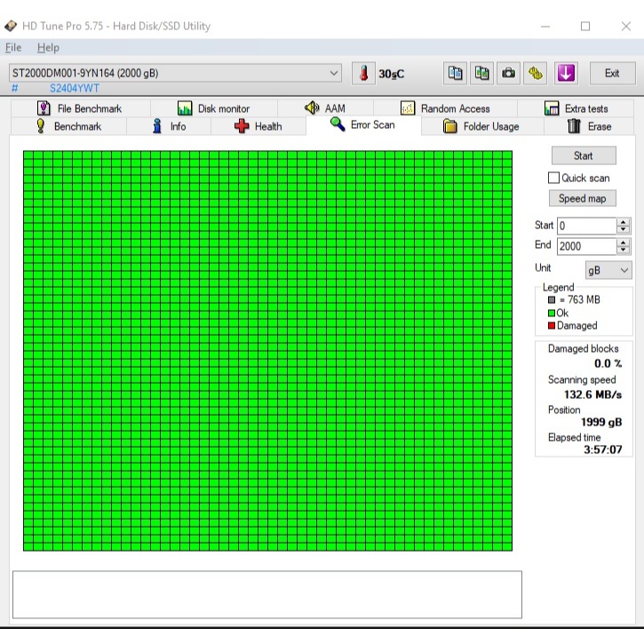Viewport: 644px width, 644px height.
Task: Increase the Start value with up arrow
Action: pyautogui.click(x=623, y=222)
